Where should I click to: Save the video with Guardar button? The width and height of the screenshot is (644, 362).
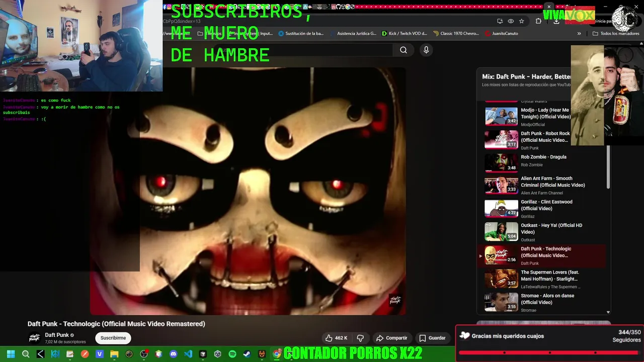pos(432,338)
